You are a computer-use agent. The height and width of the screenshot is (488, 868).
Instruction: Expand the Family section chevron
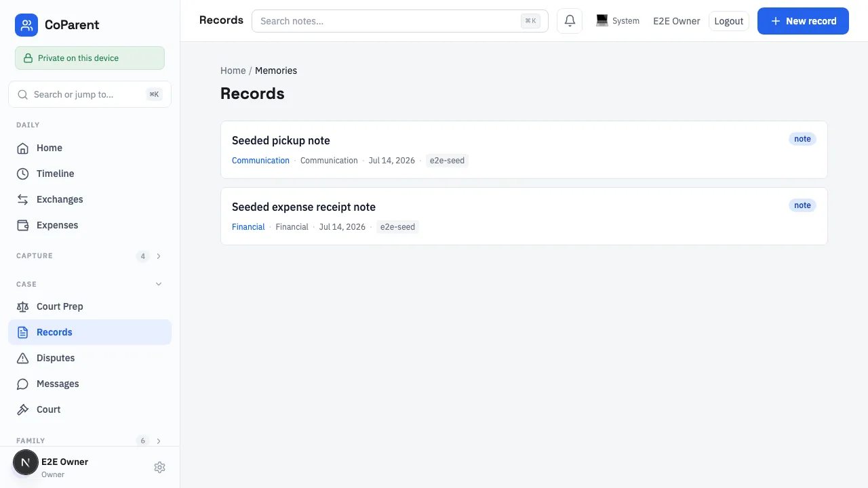[159, 441]
